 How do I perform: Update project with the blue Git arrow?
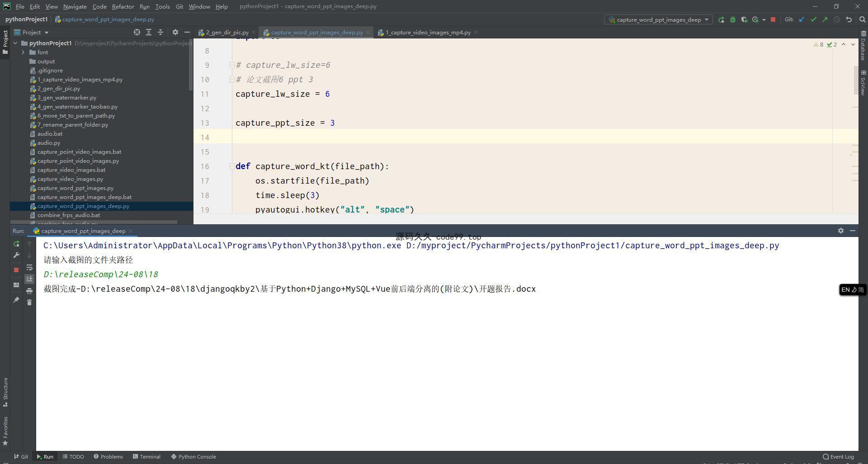[x=802, y=19]
